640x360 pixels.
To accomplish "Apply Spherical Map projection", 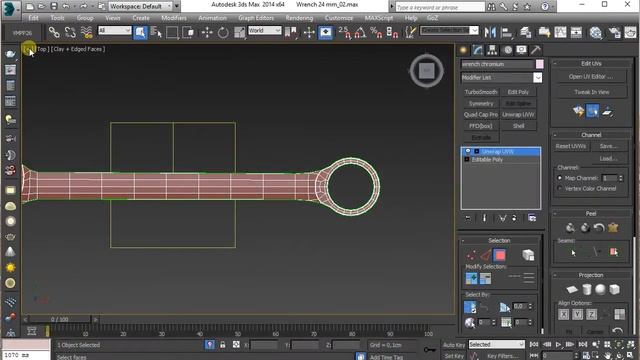I will (600, 290).
